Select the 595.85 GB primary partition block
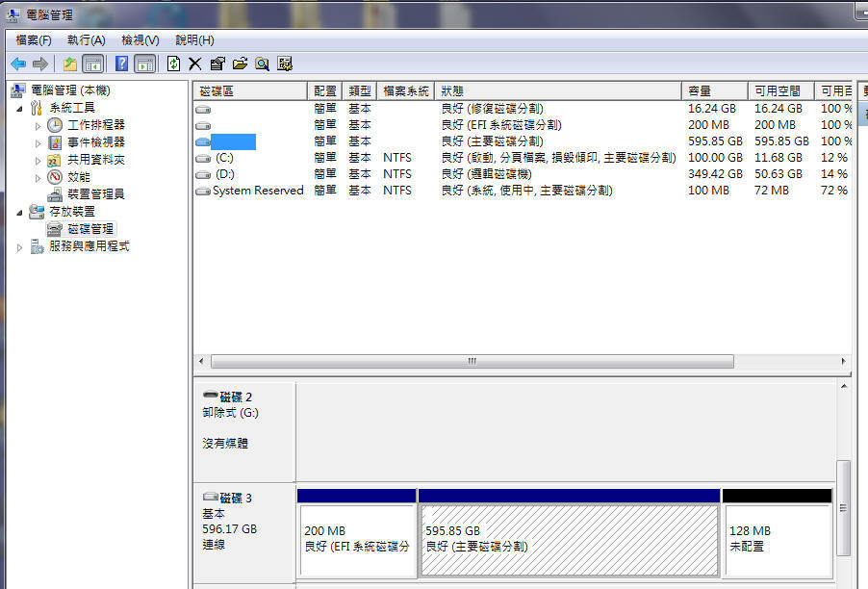Screen dimensions: 868x589 pos(569,533)
